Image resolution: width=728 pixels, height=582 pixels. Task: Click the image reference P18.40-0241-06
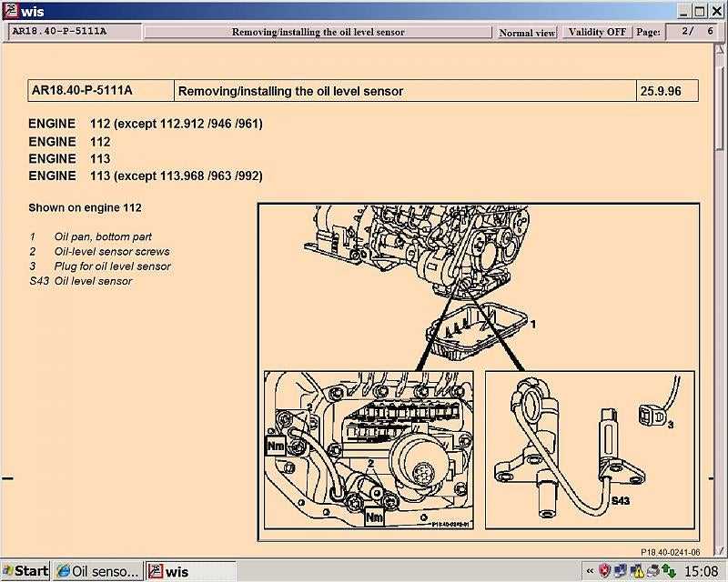[x=670, y=552]
